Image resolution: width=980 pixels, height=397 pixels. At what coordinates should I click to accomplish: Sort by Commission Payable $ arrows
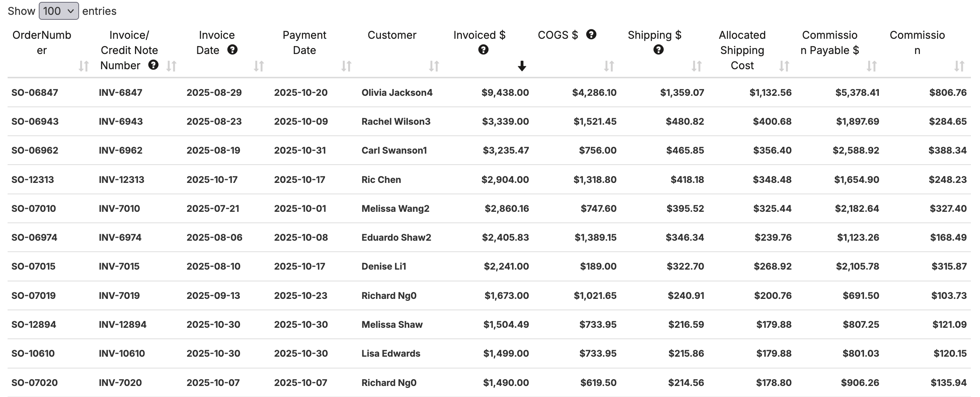(872, 66)
